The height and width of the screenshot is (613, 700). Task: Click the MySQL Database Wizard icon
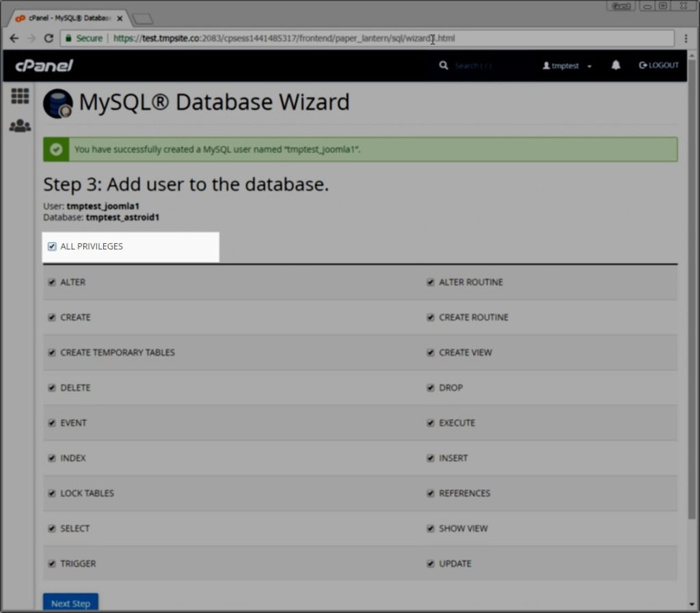pos(58,103)
